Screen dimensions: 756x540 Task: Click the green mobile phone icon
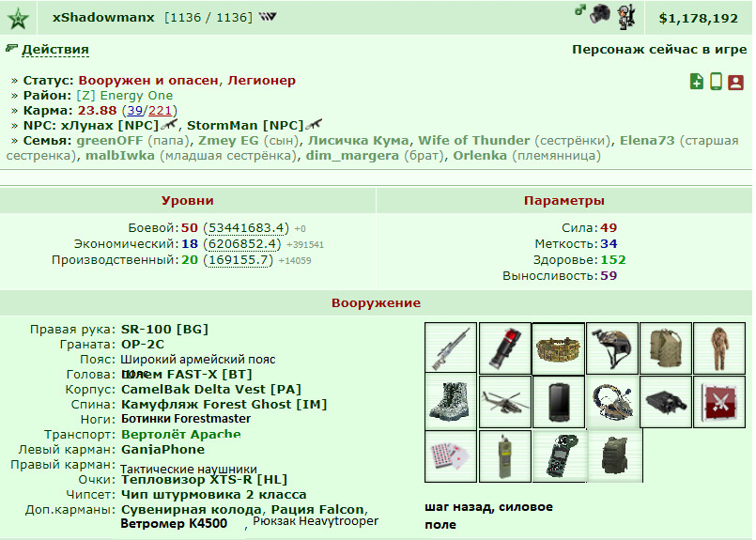pyautogui.click(x=716, y=82)
